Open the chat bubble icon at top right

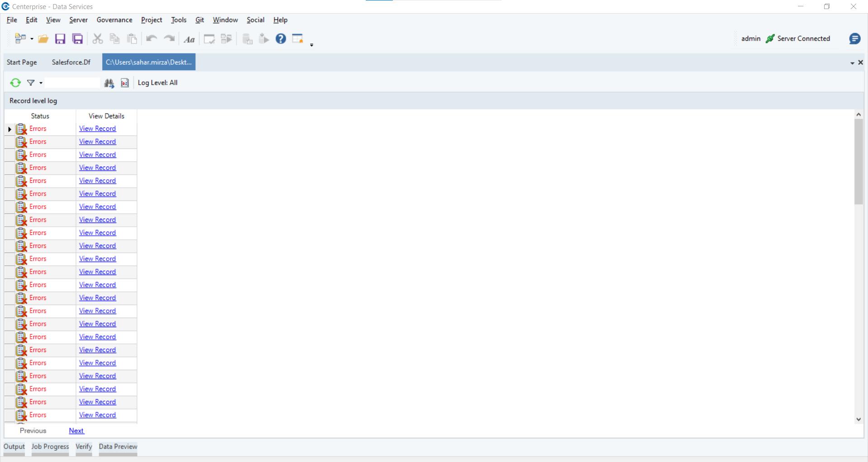pos(854,39)
